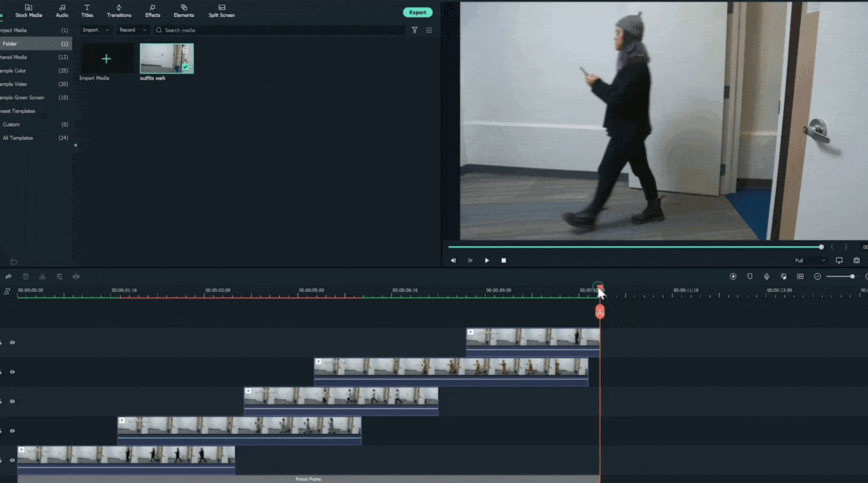Screen dimensions: 868x483
Task: Switch media view with the grid icon
Action: [429, 30]
